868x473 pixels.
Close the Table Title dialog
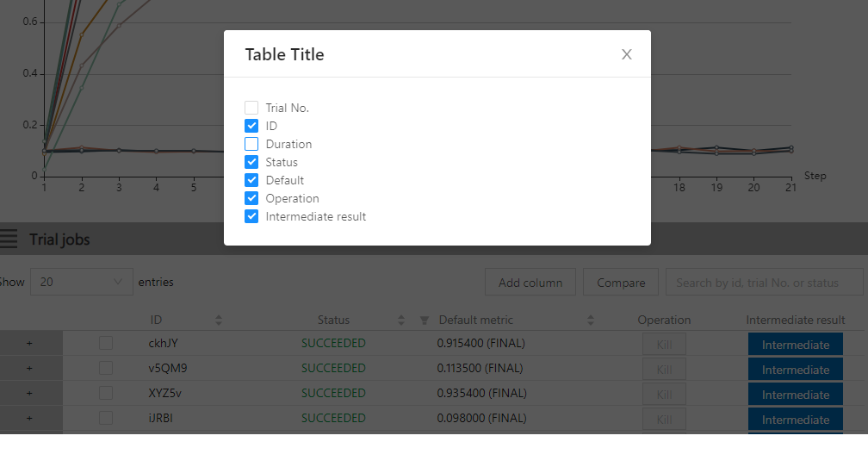(627, 54)
